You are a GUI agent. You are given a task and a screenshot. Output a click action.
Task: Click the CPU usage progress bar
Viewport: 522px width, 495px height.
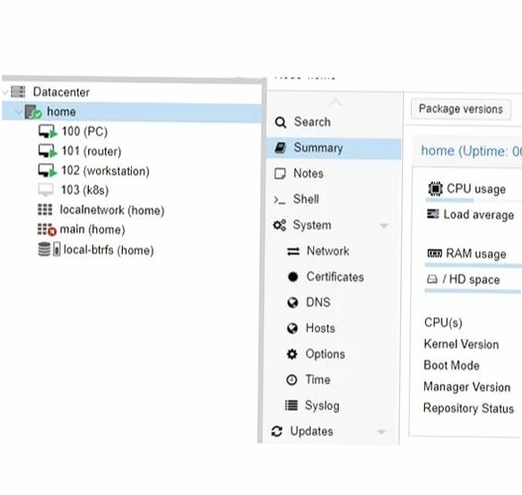[x=473, y=200]
